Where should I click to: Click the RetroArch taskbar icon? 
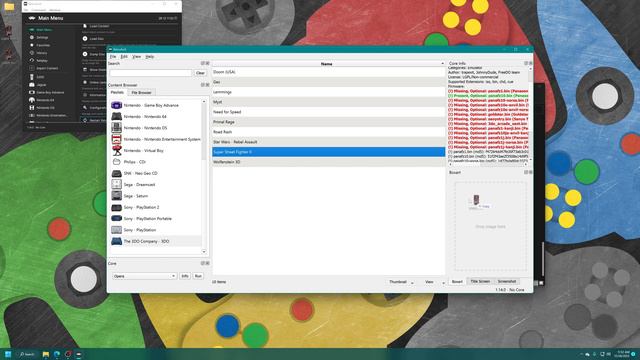(x=79, y=354)
